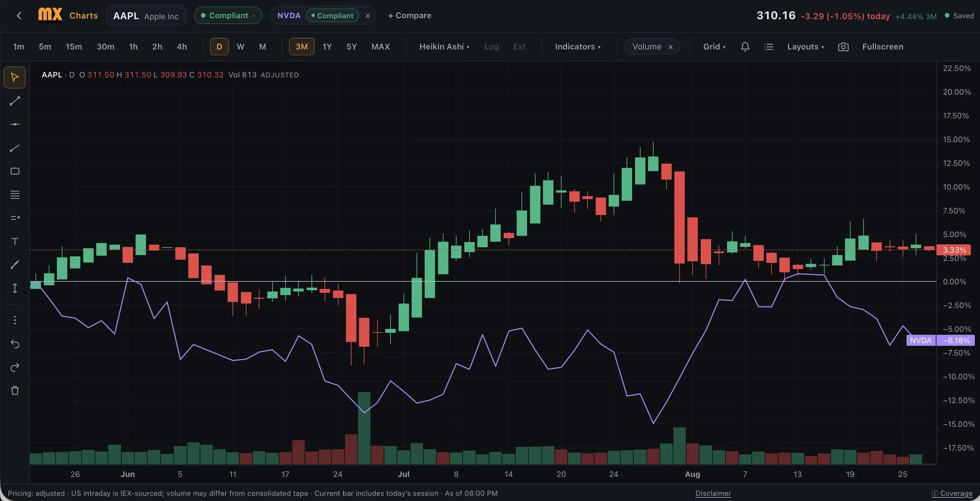Screen dimensions: 980x501
Task: Open the Heikin Ashi chart type dropdown
Action: [x=444, y=47]
